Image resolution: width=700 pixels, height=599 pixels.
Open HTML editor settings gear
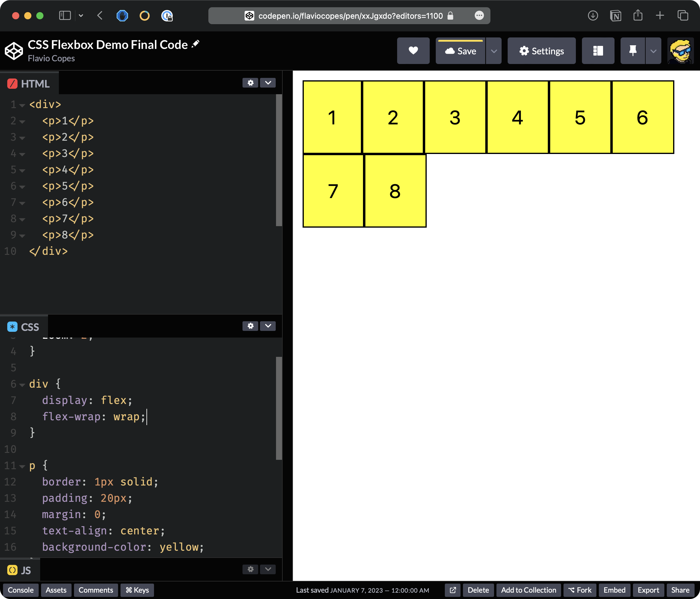(x=250, y=83)
